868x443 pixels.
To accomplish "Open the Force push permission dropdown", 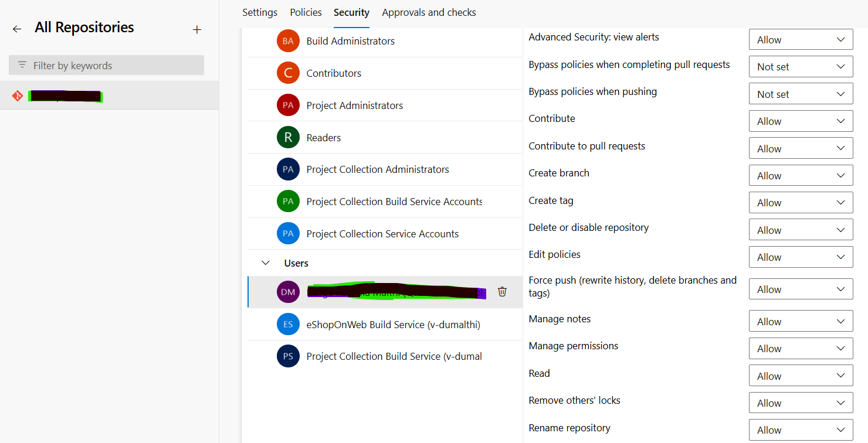I will (x=801, y=289).
